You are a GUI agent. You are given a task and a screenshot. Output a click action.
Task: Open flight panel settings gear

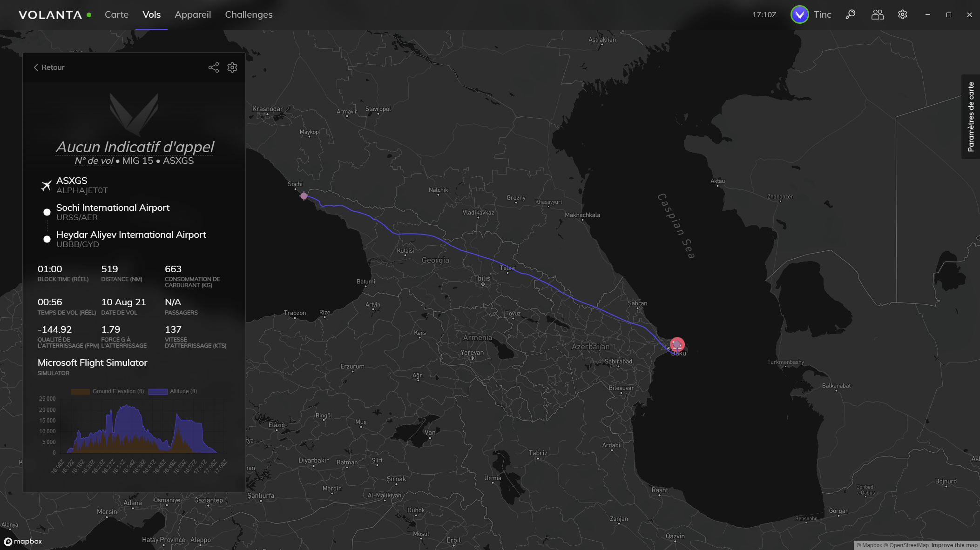click(x=232, y=67)
